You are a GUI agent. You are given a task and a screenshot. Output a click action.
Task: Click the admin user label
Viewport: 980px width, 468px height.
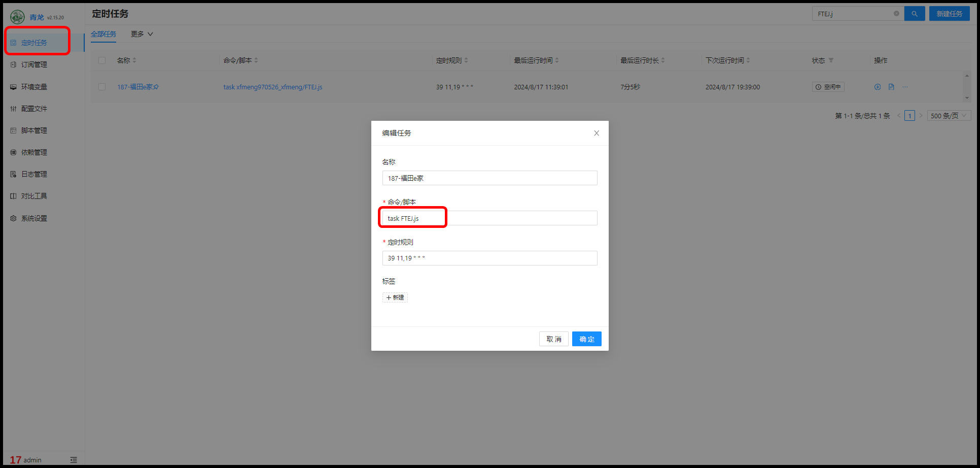tap(32, 460)
